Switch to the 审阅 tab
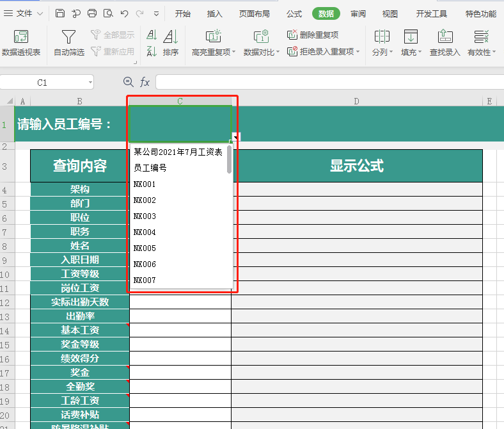This screenshot has height=429, width=504. coord(358,14)
